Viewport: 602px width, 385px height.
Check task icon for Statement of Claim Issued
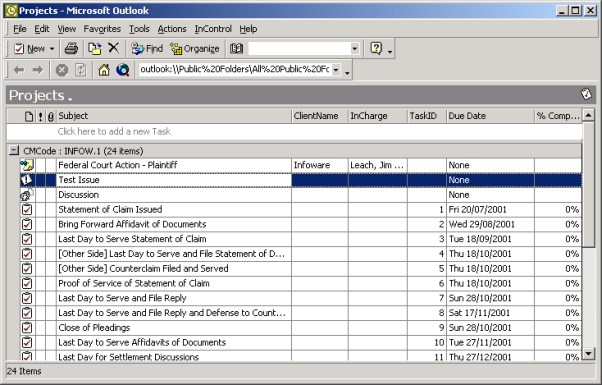[27, 210]
